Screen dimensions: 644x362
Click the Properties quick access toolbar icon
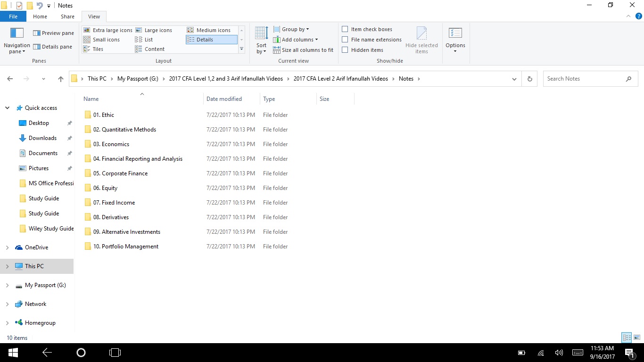[x=19, y=6]
